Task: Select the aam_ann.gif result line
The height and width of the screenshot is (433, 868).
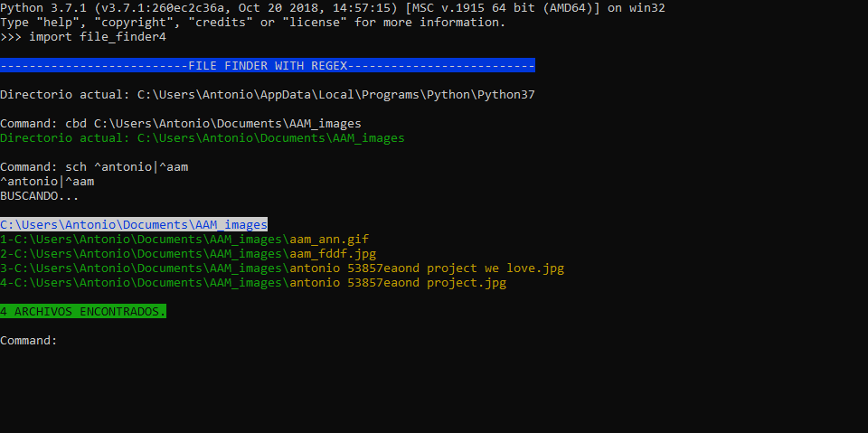Action: [x=184, y=240]
